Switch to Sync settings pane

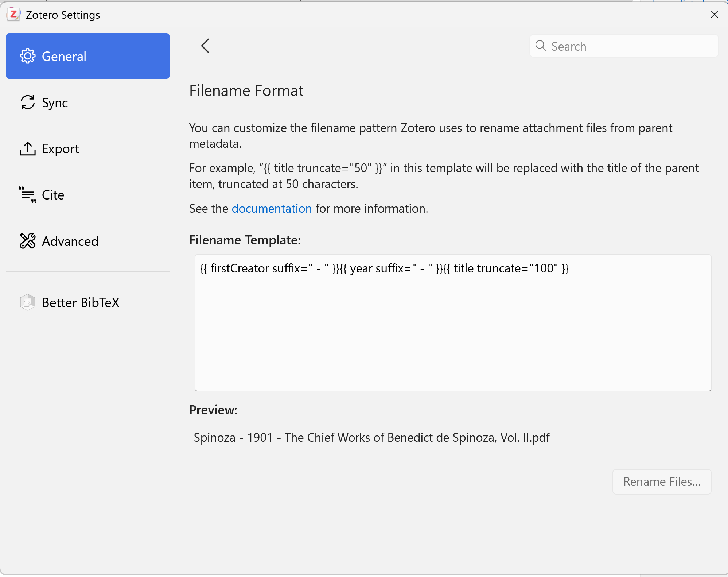click(x=55, y=102)
